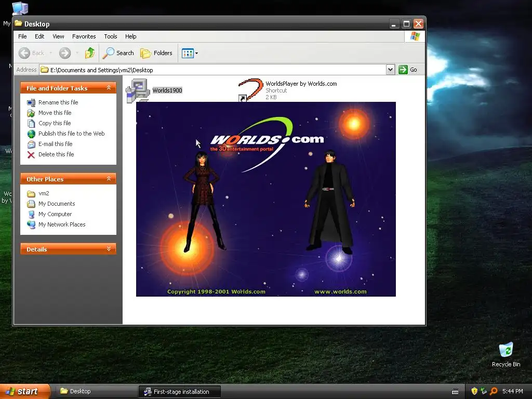The width and height of the screenshot is (532, 399).
Task: Click the E-mail envelope icon
Action: [x=31, y=144]
